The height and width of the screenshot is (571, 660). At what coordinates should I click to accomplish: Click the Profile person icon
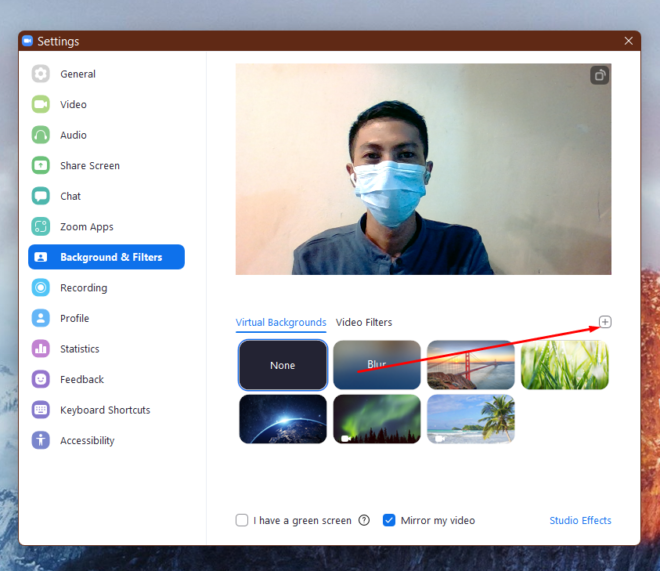coord(41,318)
